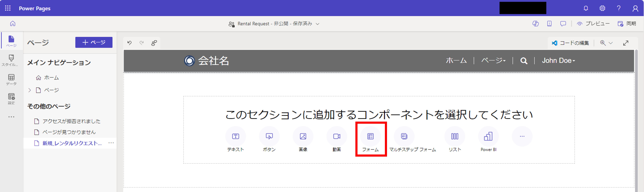Expand the ページ tree node chevron
The image size is (644, 192).
(x=30, y=90)
